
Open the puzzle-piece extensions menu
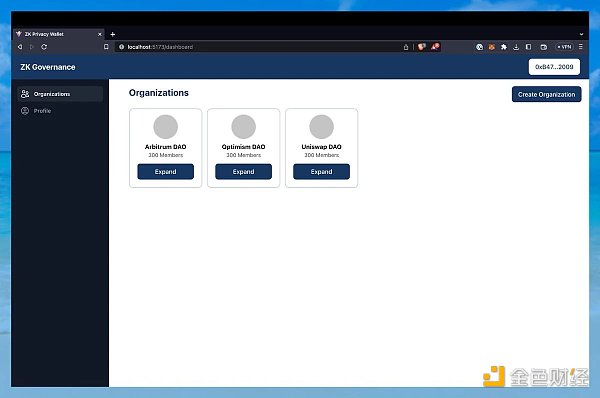(x=504, y=47)
